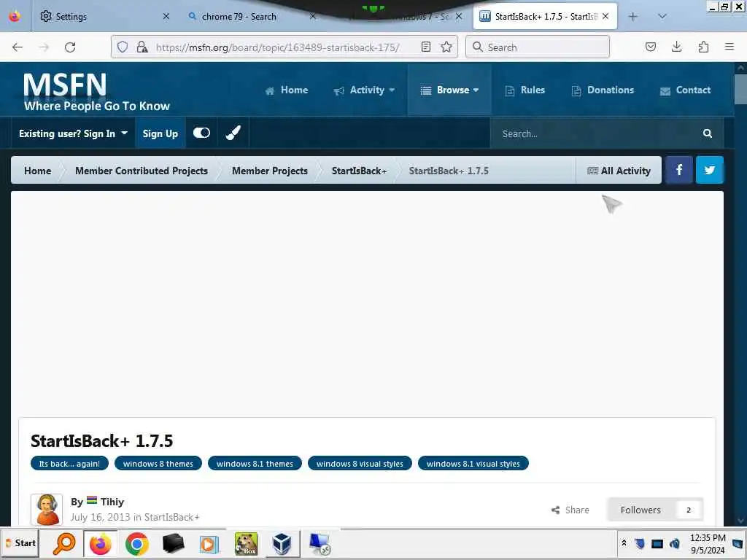This screenshot has height=560, width=747.
Task: Focus the Firefox Search box
Action: pos(538,47)
